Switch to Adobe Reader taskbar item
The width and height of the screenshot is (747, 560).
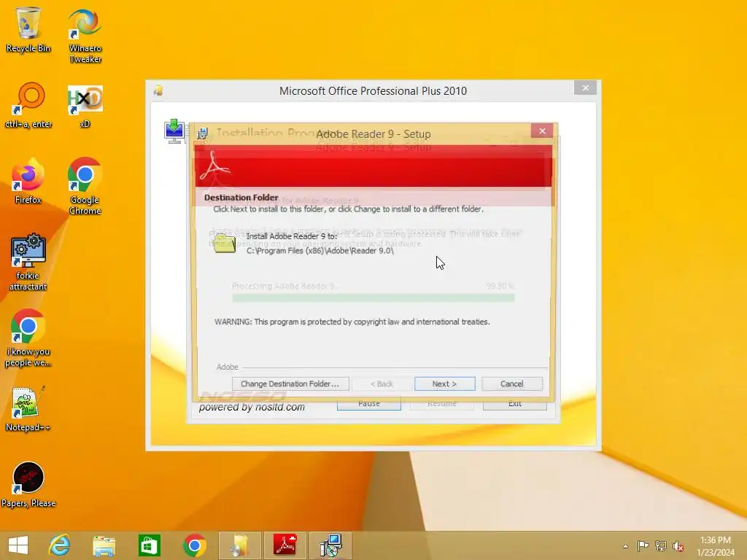point(285,545)
